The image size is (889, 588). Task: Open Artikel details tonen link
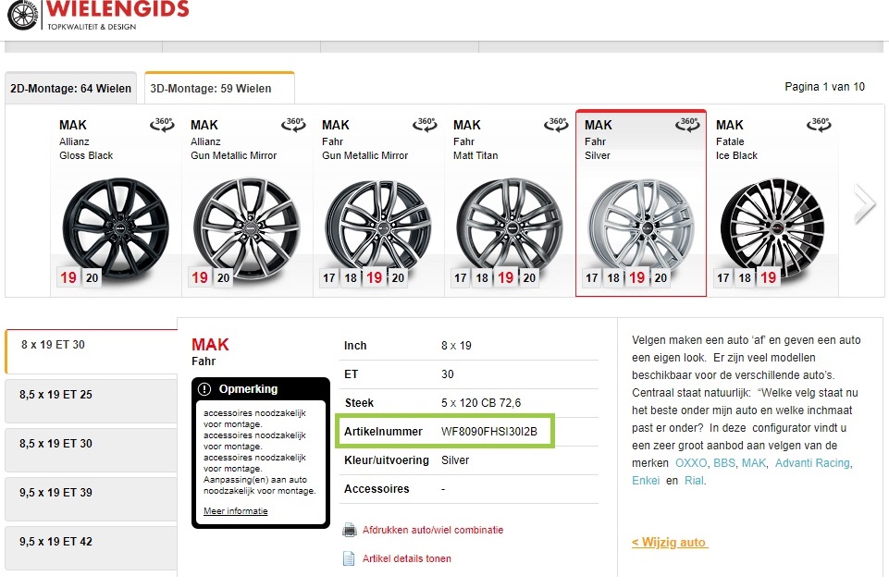(x=406, y=558)
